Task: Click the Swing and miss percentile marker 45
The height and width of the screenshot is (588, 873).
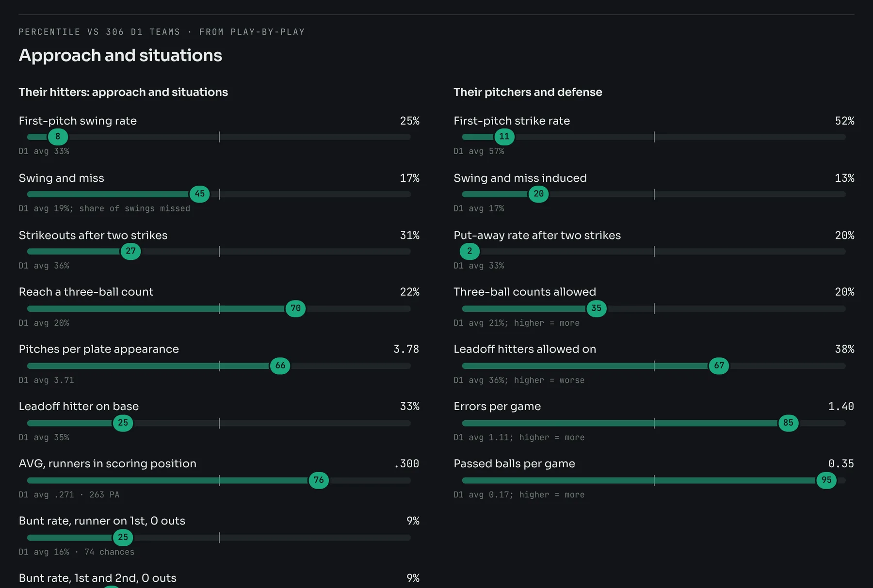Action: 200,194
